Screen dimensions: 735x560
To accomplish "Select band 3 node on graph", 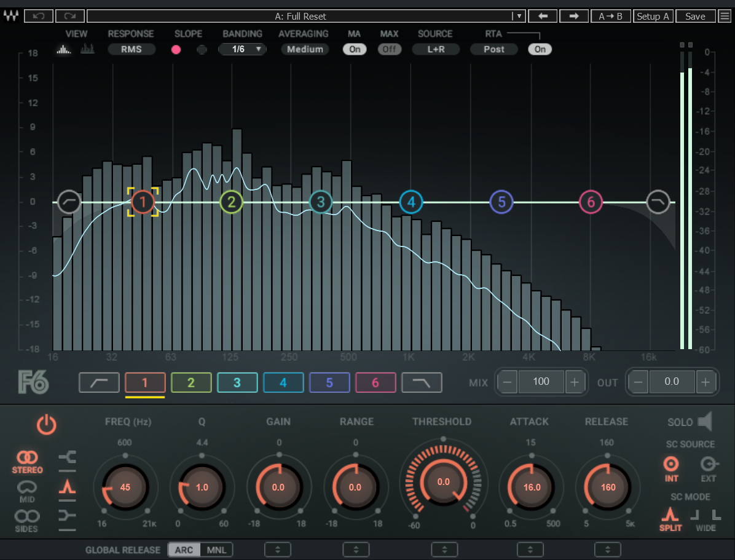I will click(x=321, y=202).
